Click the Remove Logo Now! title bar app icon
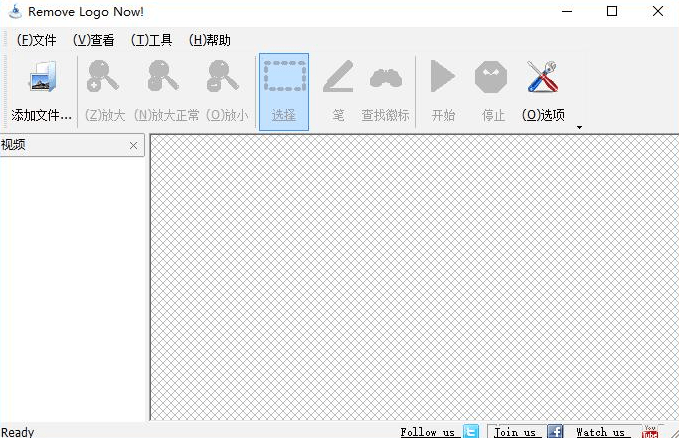Image resolution: width=679 pixels, height=438 pixels. click(15, 12)
